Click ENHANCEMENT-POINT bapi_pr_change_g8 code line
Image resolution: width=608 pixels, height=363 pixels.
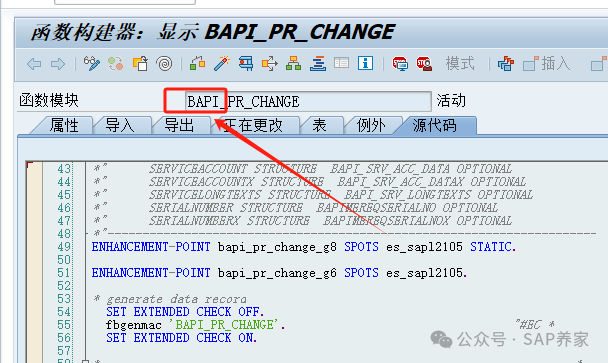click(x=304, y=247)
